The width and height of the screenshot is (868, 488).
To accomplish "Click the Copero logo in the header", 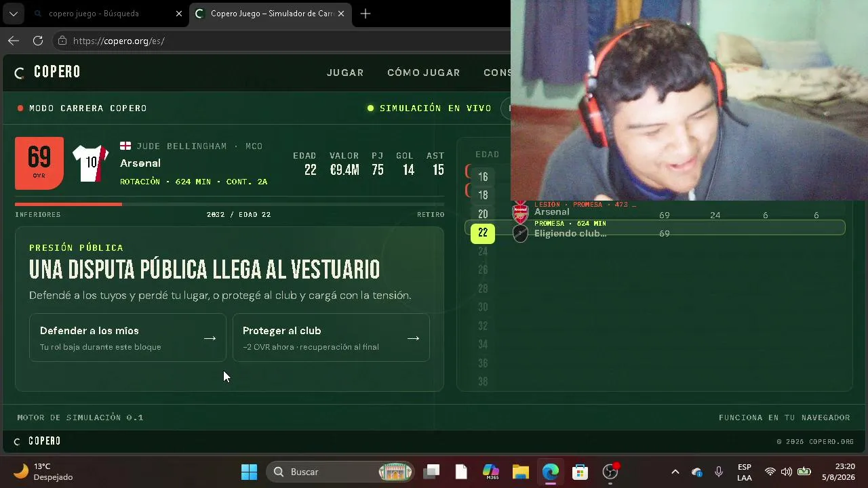I will coord(47,73).
